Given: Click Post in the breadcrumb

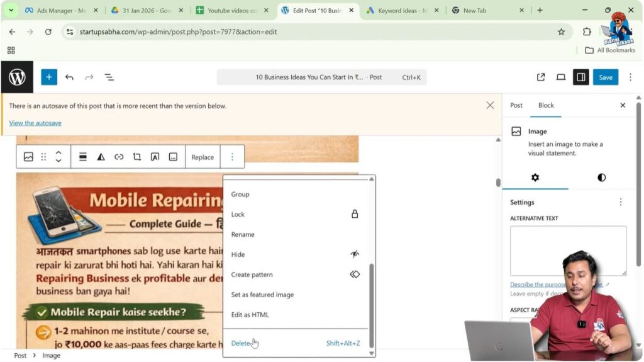Looking at the screenshot, I should 20,356.
